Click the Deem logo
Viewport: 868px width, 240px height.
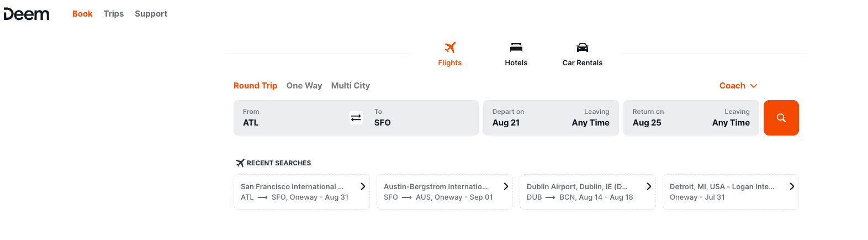(x=27, y=14)
